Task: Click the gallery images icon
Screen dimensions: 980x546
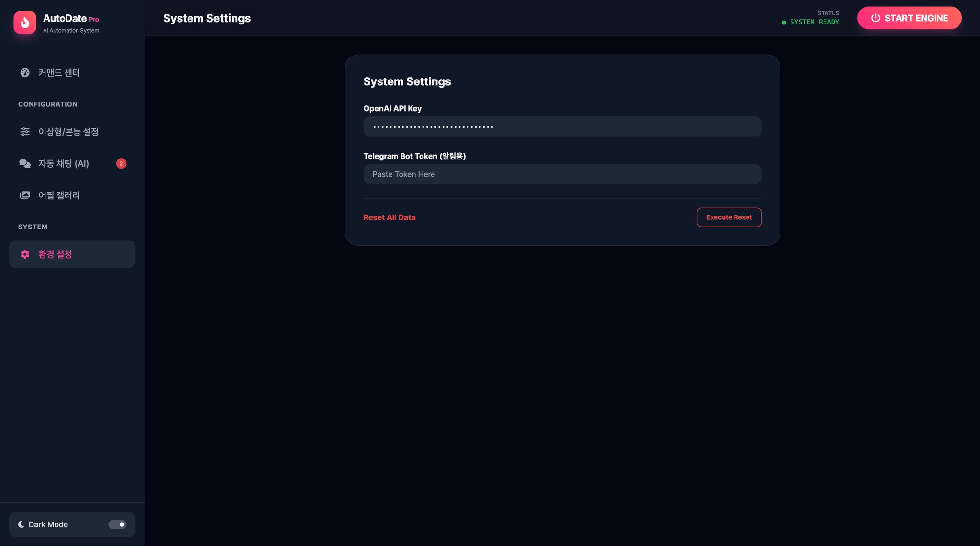Action: 25,195
